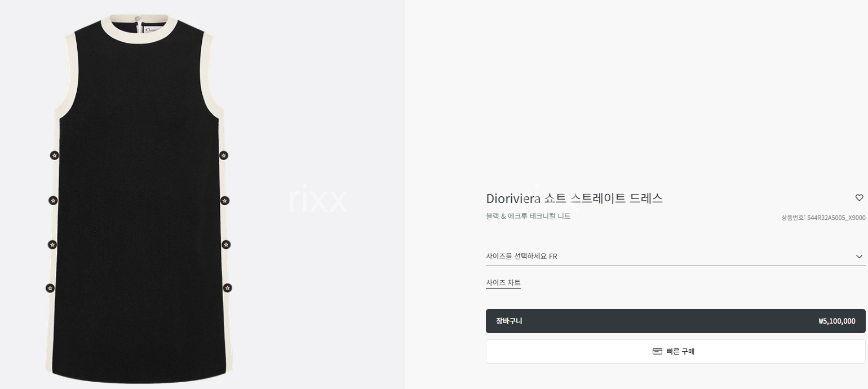Click the lowest star button on dress's right side
Screen dimensions: 868x389
[228, 288]
